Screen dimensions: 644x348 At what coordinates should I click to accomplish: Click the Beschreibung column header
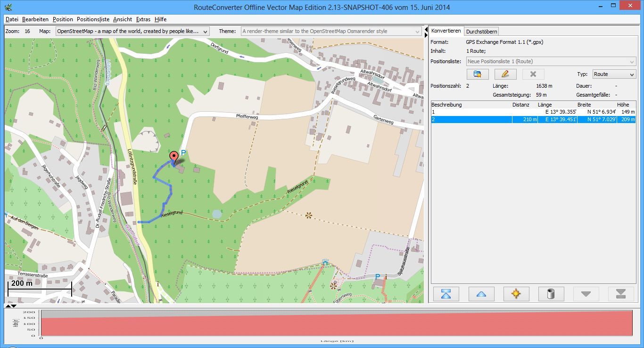point(446,105)
